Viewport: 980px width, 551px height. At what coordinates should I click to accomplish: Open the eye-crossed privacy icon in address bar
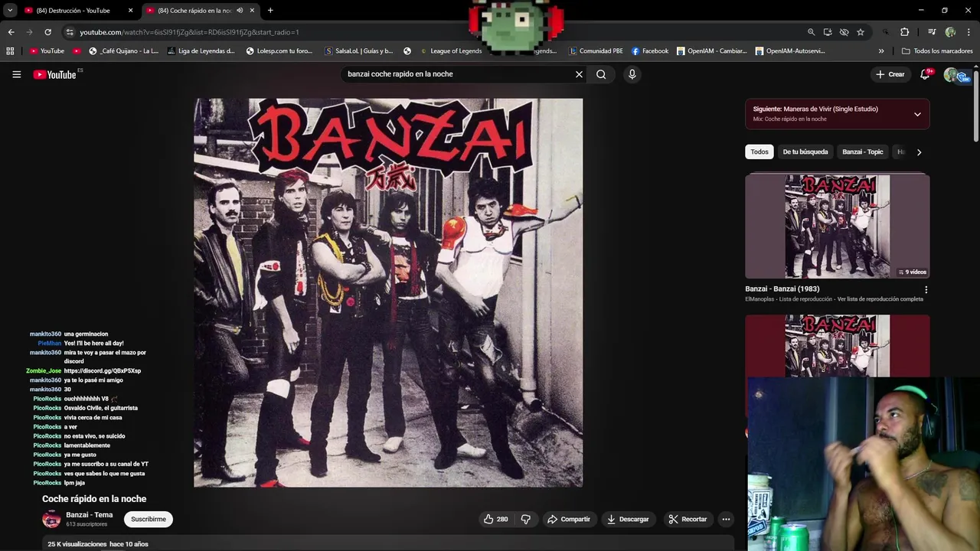pyautogui.click(x=844, y=32)
